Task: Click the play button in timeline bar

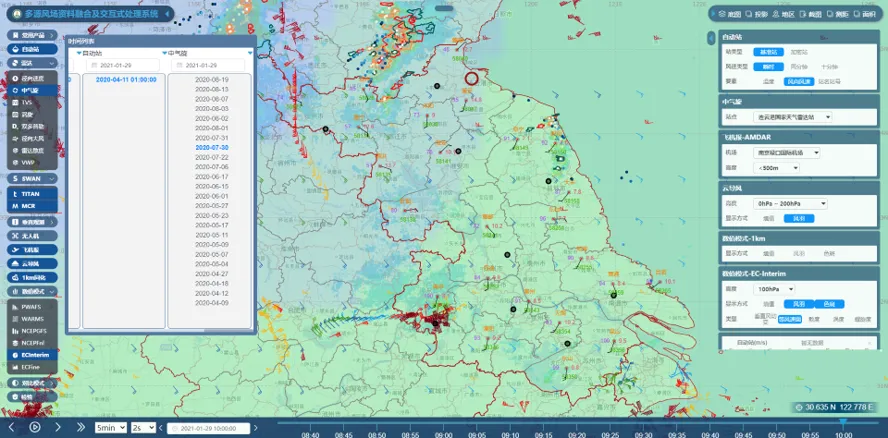Action: [x=35, y=427]
